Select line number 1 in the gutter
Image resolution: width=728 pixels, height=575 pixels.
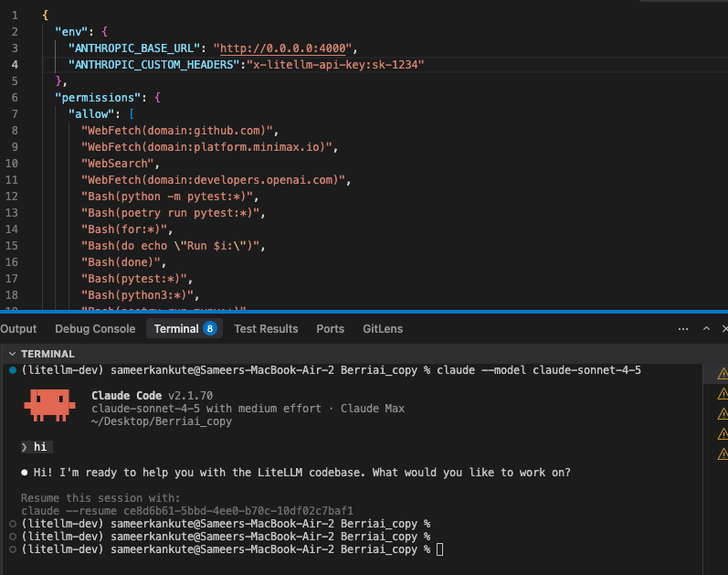(x=15, y=16)
